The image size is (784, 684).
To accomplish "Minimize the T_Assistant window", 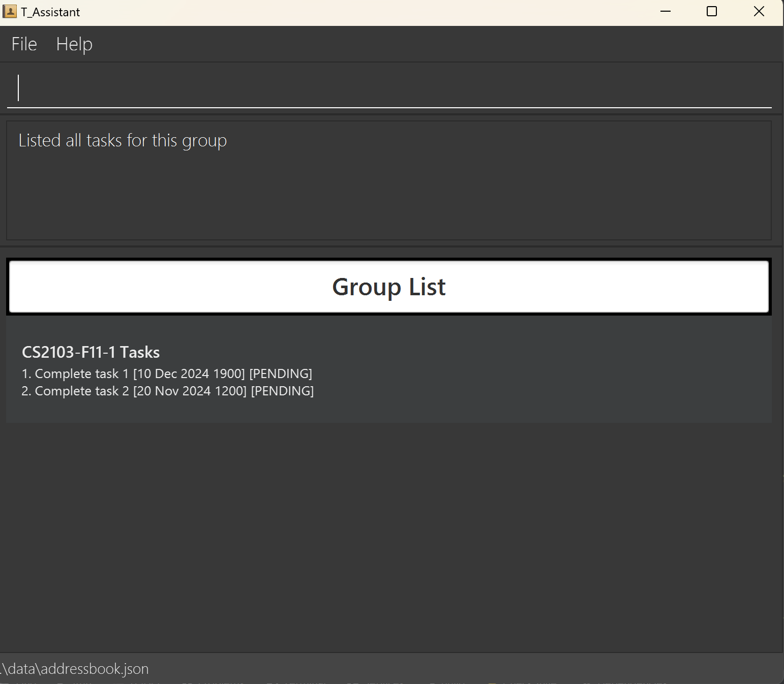I will [x=665, y=12].
